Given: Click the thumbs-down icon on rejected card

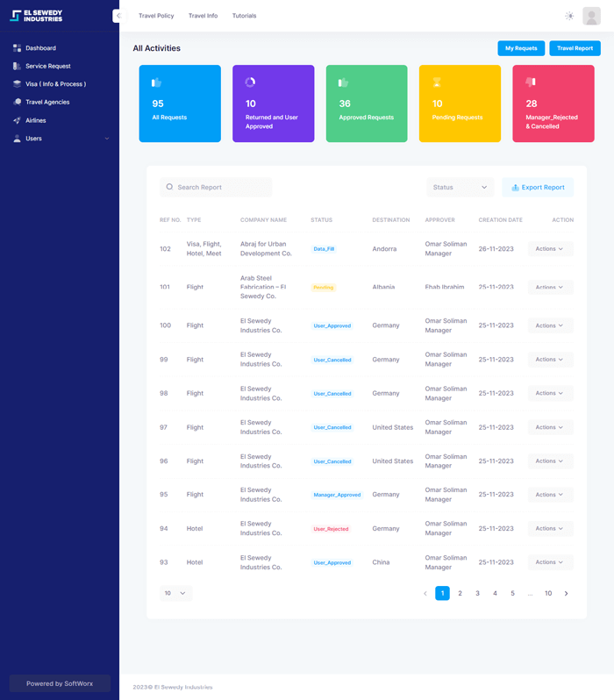Looking at the screenshot, I should tap(531, 82).
